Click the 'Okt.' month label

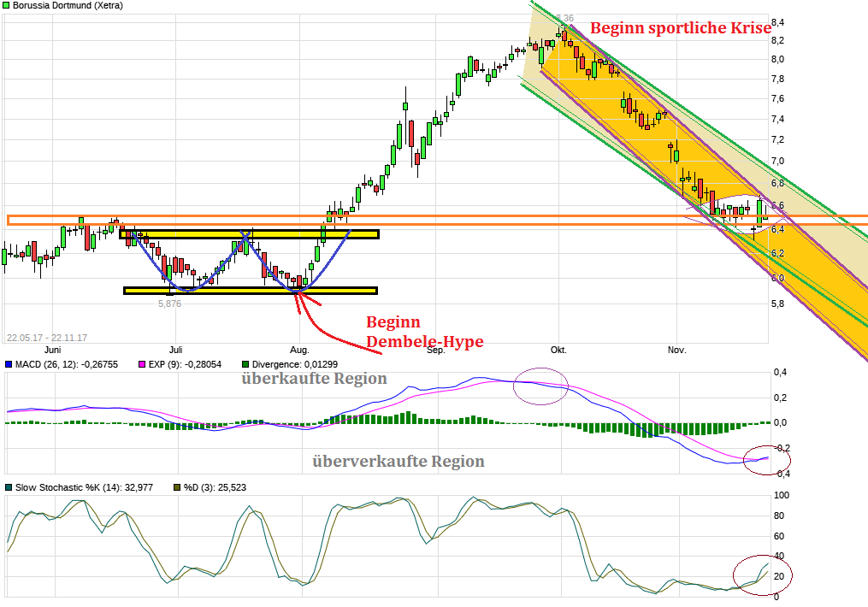pyautogui.click(x=558, y=350)
